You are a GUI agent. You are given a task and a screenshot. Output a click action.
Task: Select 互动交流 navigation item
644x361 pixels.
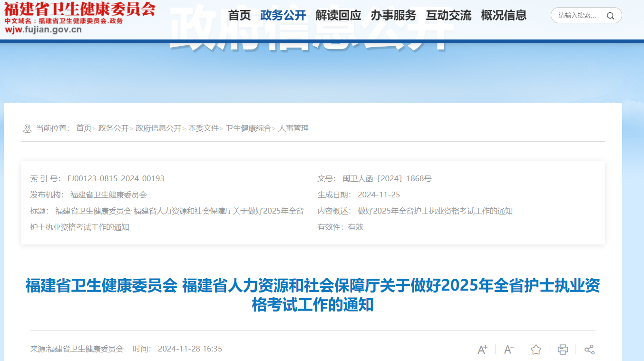(x=449, y=15)
